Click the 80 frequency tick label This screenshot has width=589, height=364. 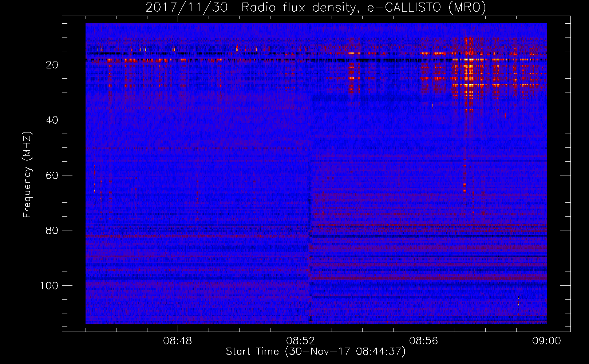(x=52, y=230)
